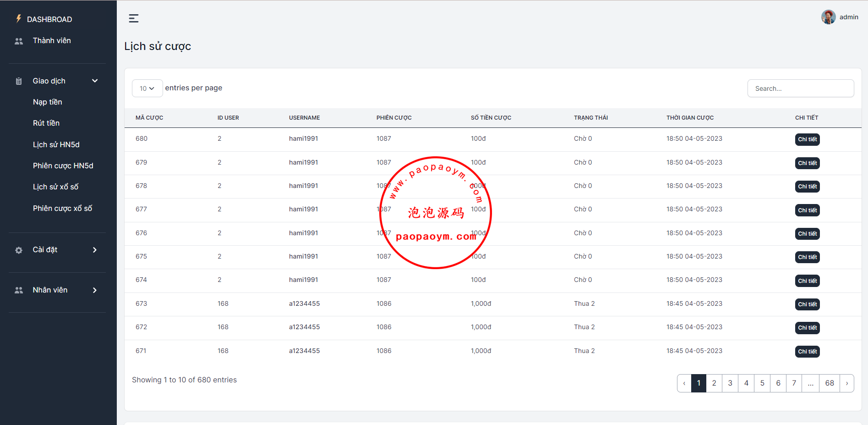Click the Nhân viên people icon
This screenshot has width=868, height=425.
point(19,290)
